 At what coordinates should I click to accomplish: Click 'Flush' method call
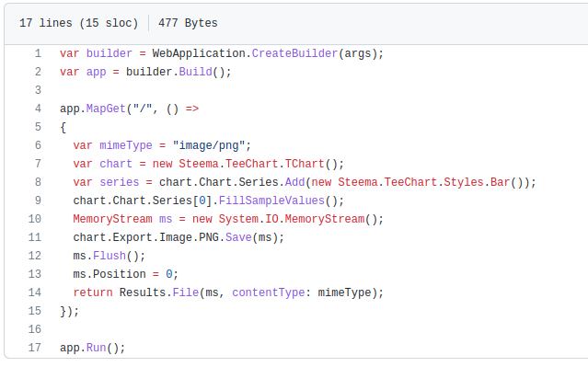[110, 256]
